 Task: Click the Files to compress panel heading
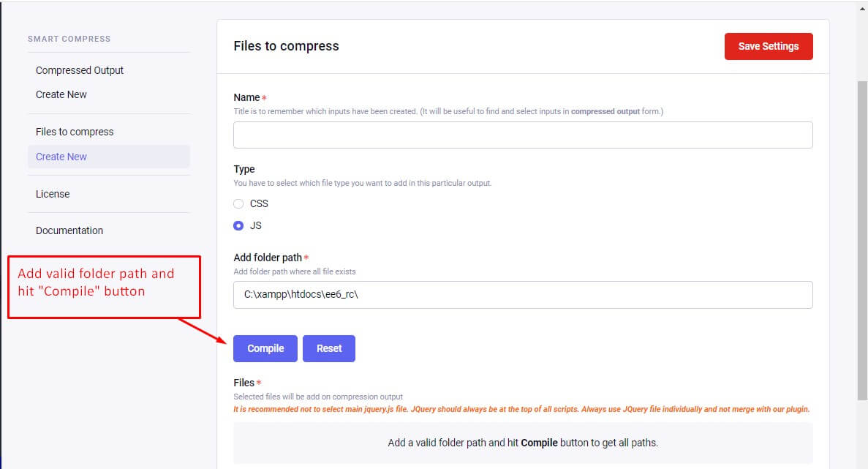[286, 46]
